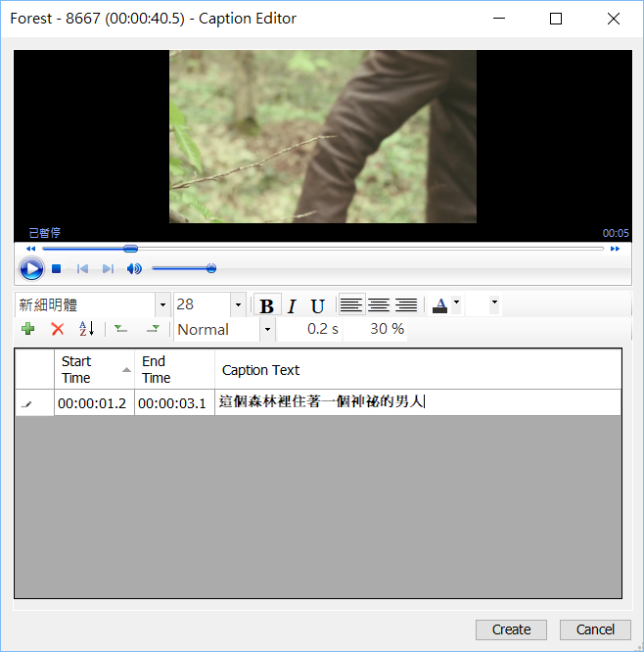Click the volume slider knob

pos(211,268)
